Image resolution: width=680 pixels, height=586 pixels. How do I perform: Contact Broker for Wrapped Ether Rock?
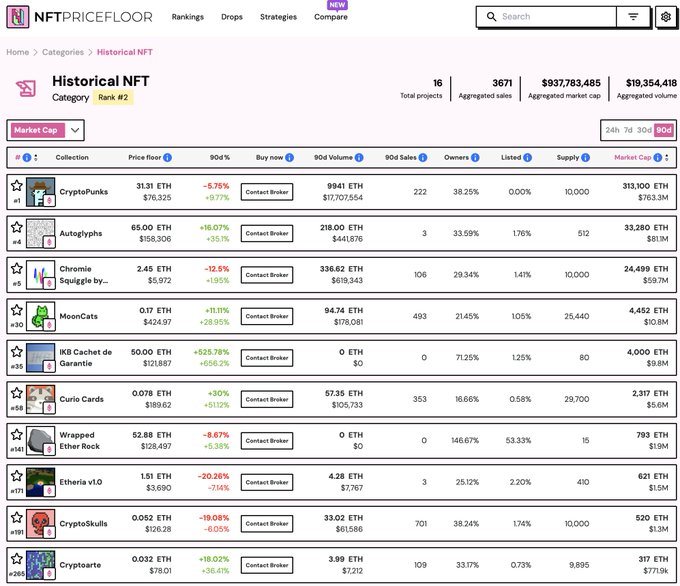tap(267, 441)
